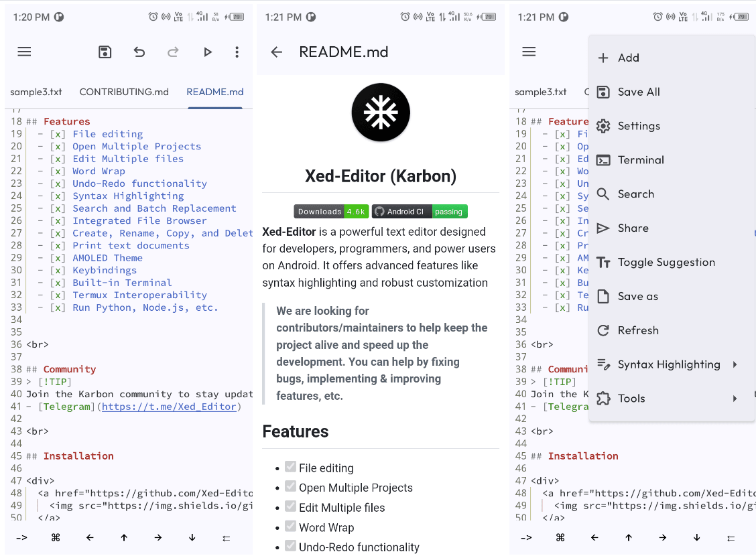The width and height of the screenshot is (756, 560).
Task: Tap the tab key arrow in right bottom bar
Action: pos(527,537)
